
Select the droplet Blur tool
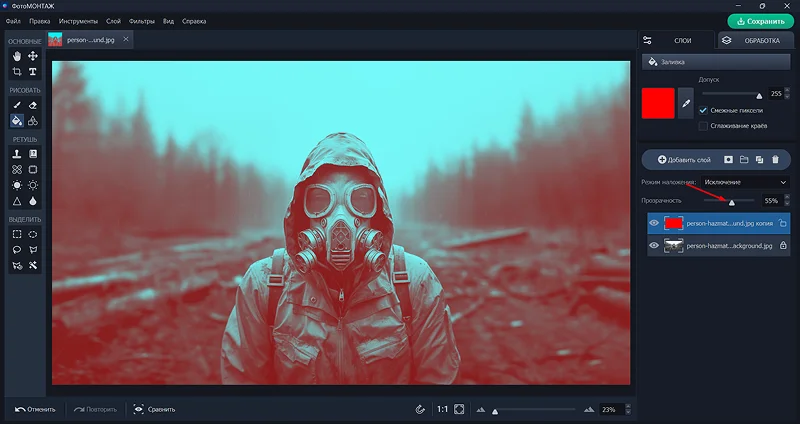(33, 201)
